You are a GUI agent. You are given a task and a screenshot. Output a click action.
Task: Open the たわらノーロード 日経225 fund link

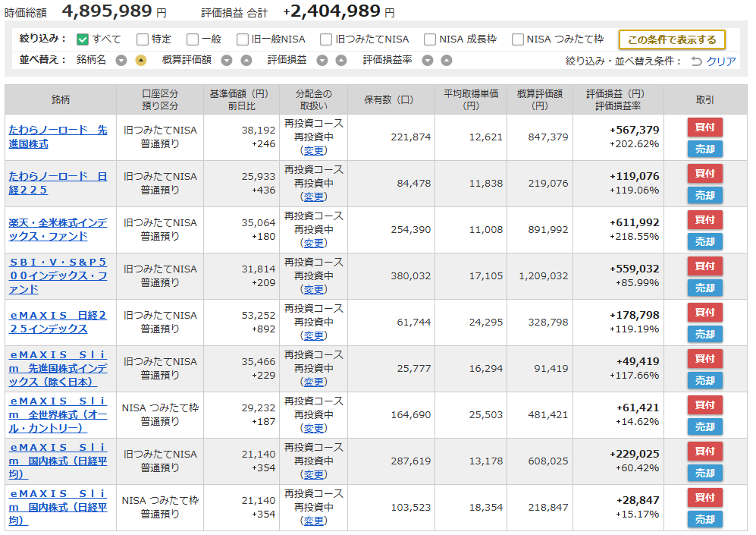coord(58,184)
